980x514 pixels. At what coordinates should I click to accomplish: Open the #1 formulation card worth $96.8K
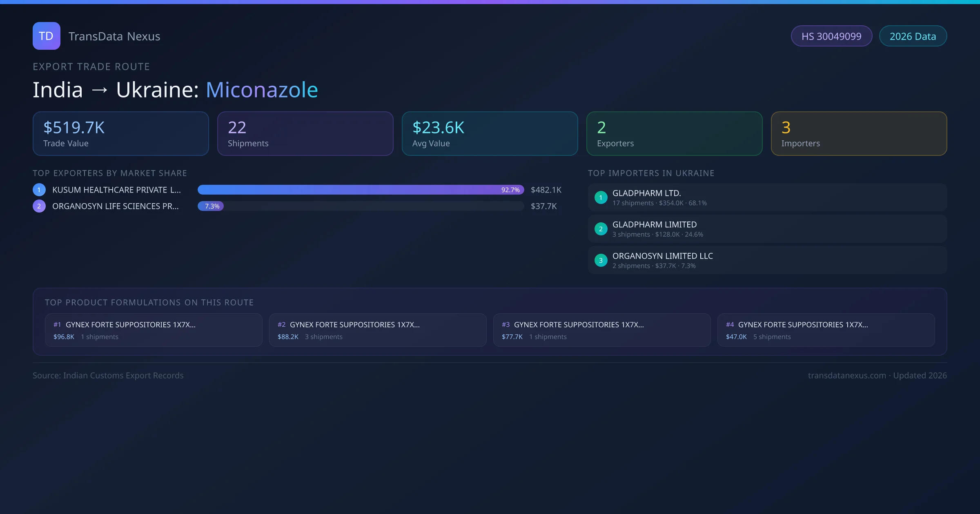[x=154, y=330]
